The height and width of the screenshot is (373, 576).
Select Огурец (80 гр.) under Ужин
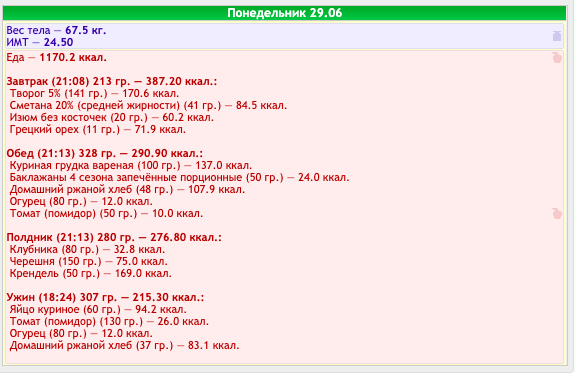pyautogui.click(x=81, y=334)
